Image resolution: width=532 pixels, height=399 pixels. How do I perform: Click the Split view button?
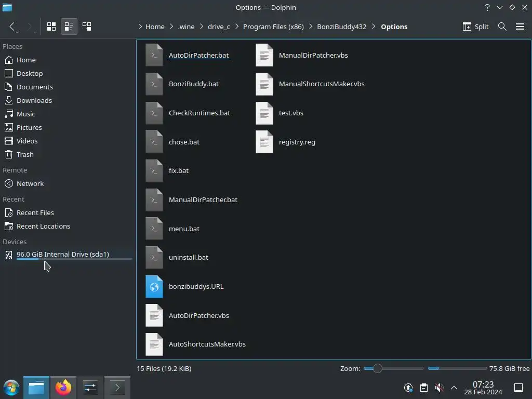(475, 26)
